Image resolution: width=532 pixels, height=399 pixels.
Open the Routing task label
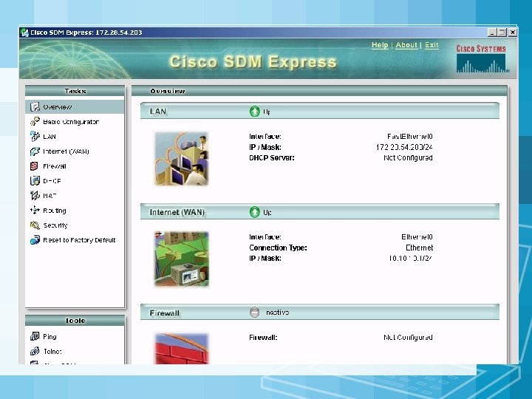(x=55, y=211)
